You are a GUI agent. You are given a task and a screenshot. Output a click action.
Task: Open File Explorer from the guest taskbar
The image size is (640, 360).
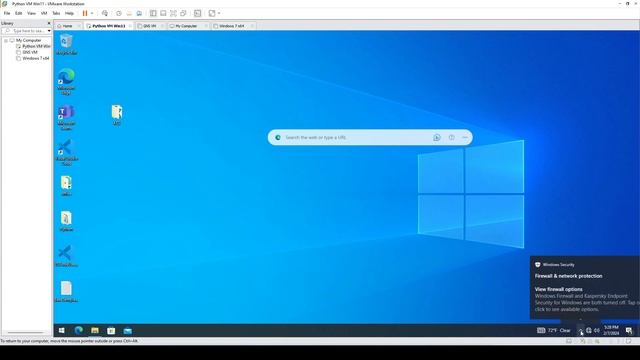point(95,331)
